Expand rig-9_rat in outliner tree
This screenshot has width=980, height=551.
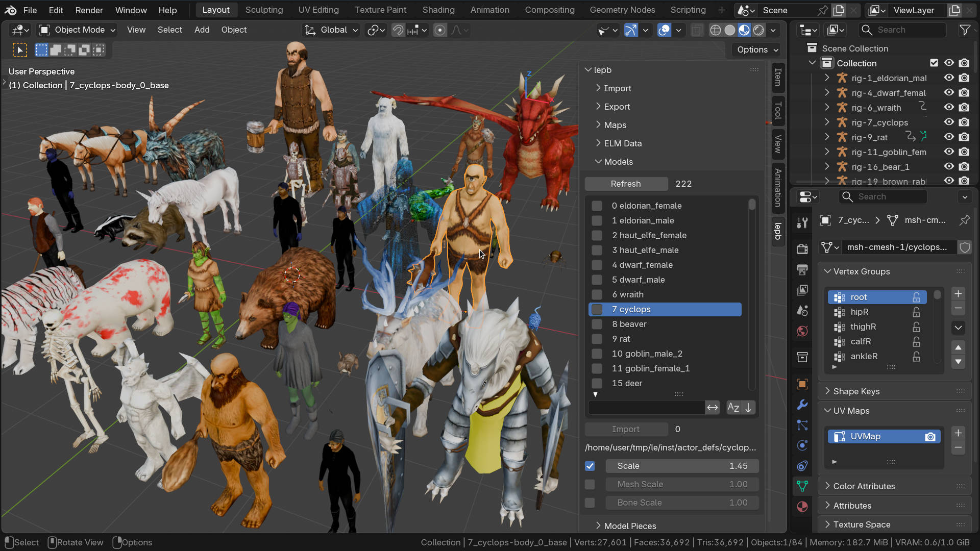click(x=827, y=137)
